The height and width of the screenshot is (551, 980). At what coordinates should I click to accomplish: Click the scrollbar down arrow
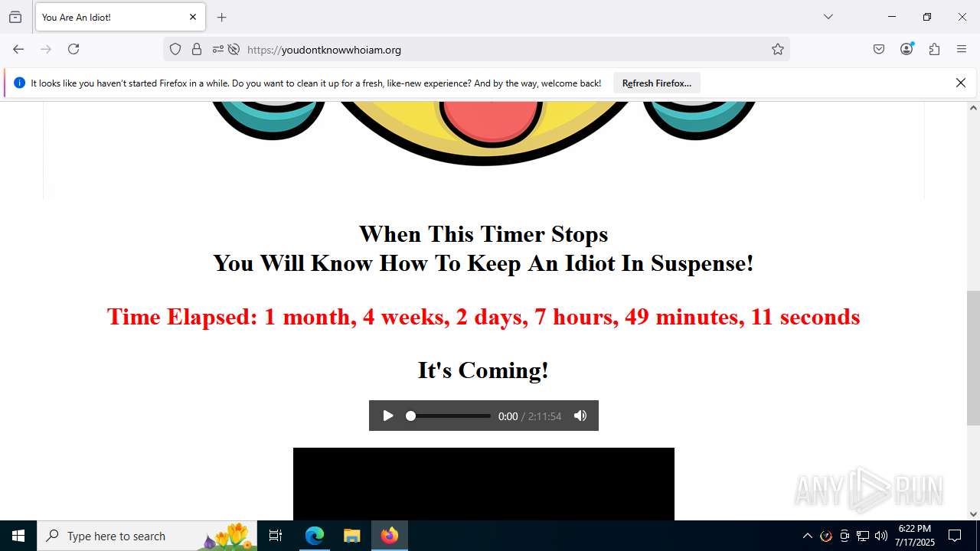(x=973, y=514)
